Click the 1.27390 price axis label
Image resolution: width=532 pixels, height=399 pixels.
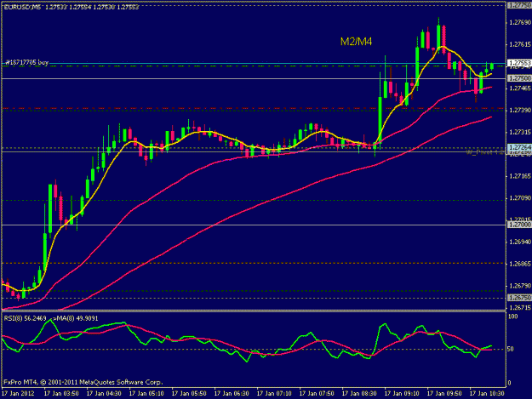(520, 111)
